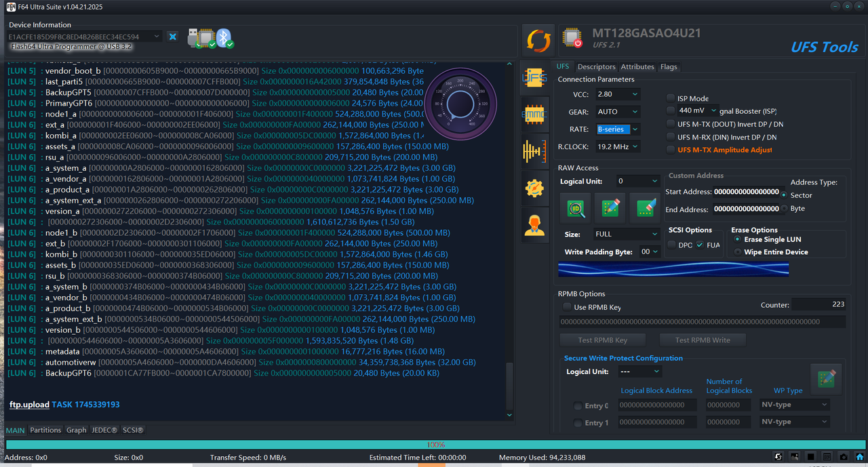The width and height of the screenshot is (868, 467).
Task: Click the erase chip eraser icon
Action: point(645,208)
